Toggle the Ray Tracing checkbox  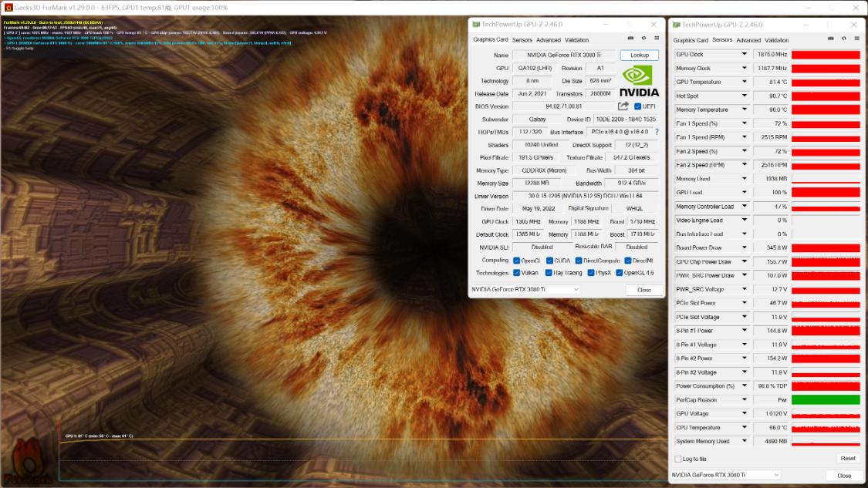pyautogui.click(x=549, y=273)
